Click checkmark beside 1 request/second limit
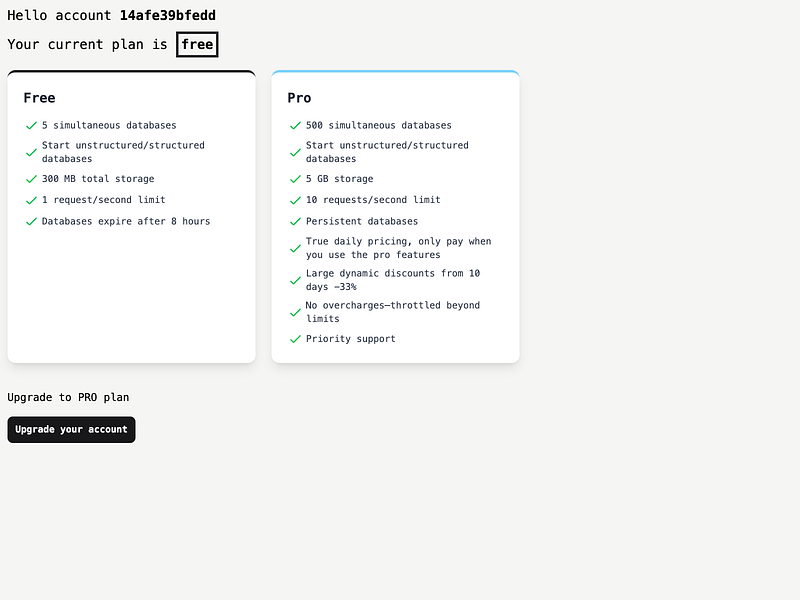 click(x=31, y=200)
